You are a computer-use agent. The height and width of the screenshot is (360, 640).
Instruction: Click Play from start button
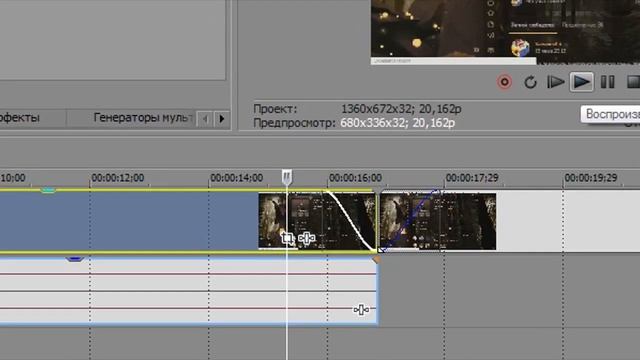click(555, 82)
